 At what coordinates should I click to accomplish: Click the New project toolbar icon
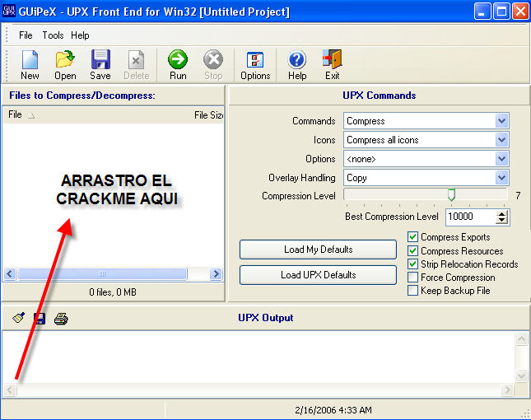pos(30,64)
